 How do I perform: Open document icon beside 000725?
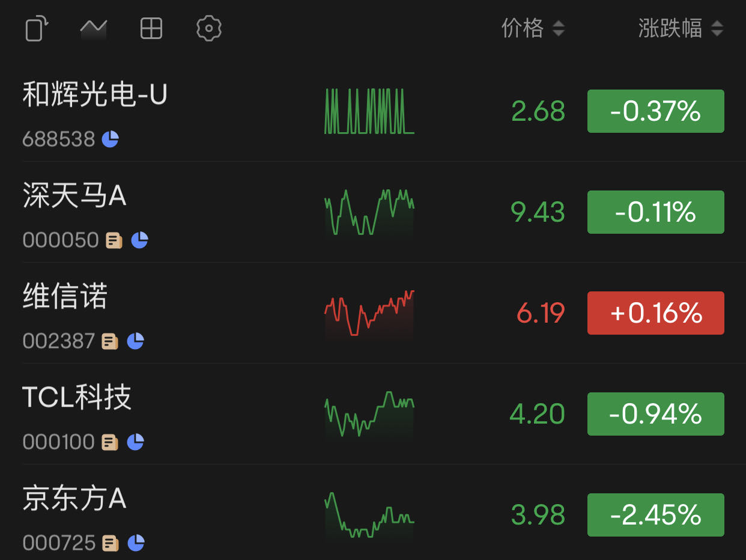click(109, 543)
